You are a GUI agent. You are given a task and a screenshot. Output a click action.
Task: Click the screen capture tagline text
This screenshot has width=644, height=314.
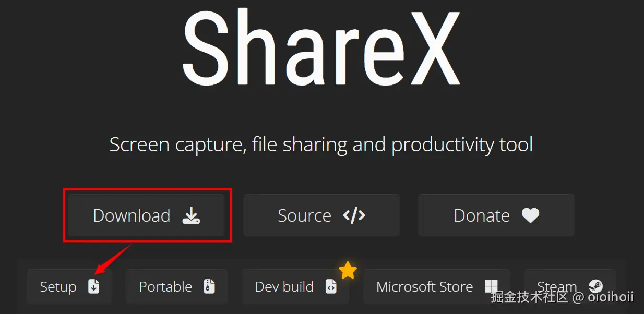tap(321, 144)
